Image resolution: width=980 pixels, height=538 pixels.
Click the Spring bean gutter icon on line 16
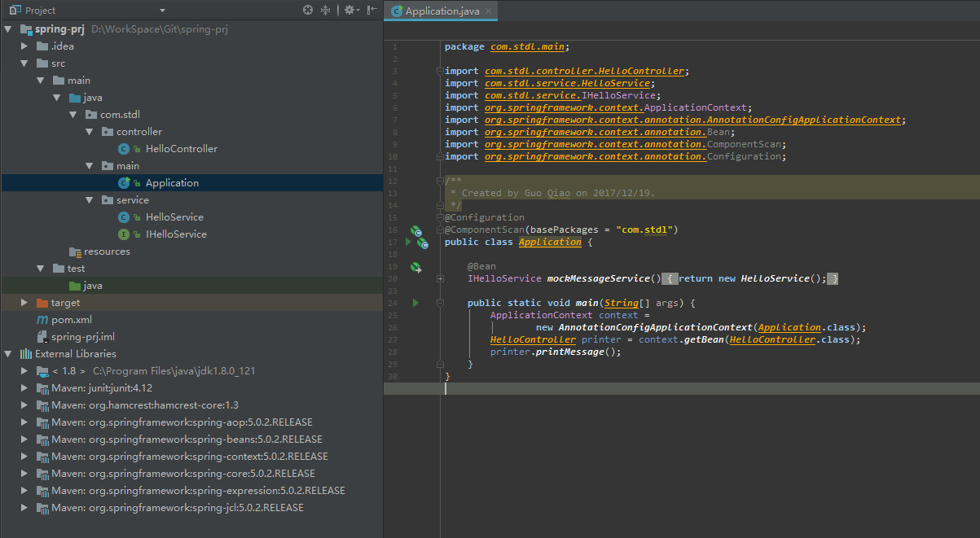point(415,231)
